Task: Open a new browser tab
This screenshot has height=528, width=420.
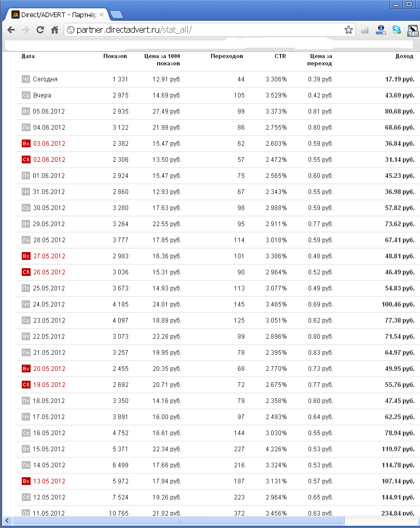Action: click(x=116, y=15)
